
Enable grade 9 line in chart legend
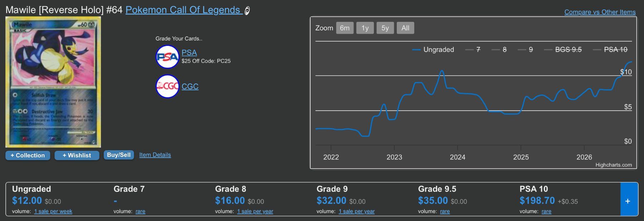coord(525,49)
